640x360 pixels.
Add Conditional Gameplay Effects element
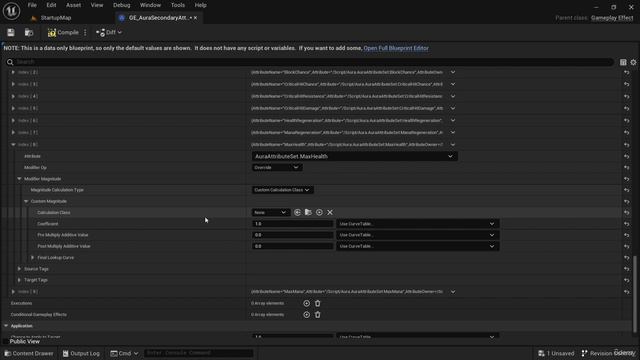[x=307, y=315]
